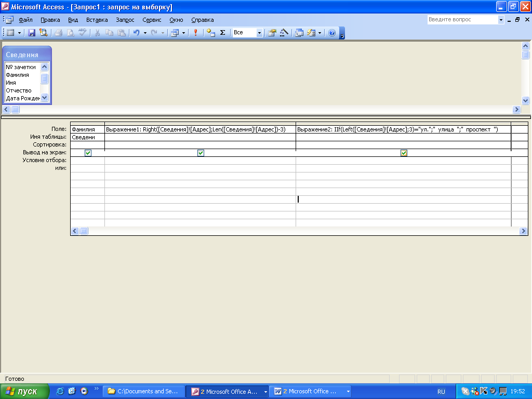Click the Paste toolbar icon
This screenshot has height=399, width=532.
tap(121, 33)
